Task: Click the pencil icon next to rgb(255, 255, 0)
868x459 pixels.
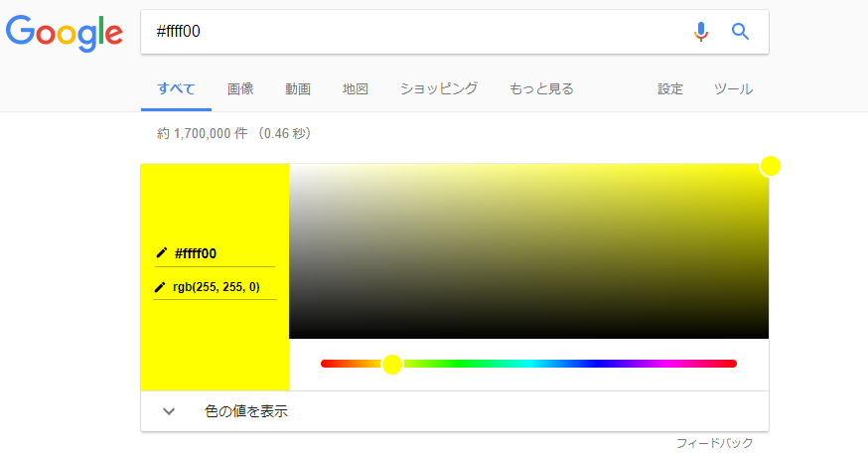Action: pyautogui.click(x=160, y=287)
